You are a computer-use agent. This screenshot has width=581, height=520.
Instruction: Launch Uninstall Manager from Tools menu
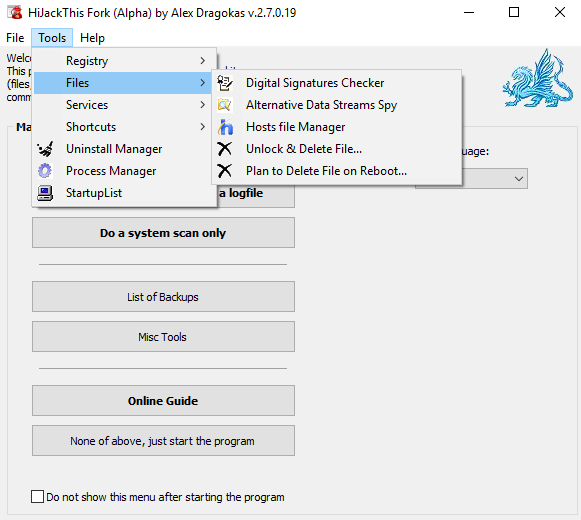point(124,149)
